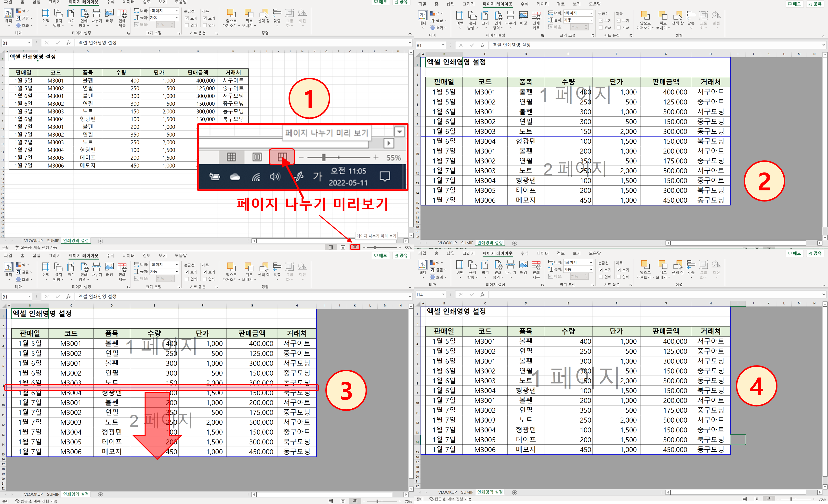The width and height of the screenshot is (828, 504).
Task: Switch to page break preview in panel 1 status bar
Action: tap(355, 248)
